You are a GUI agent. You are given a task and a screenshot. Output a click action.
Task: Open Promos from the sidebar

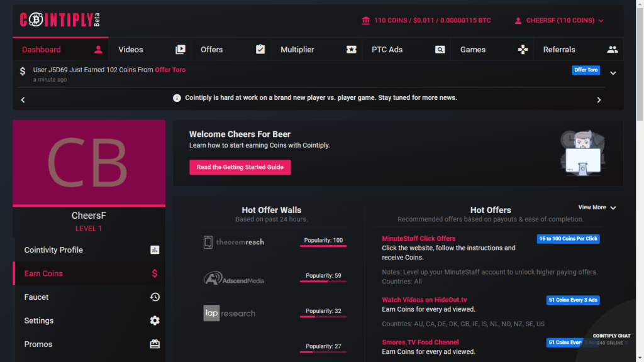(89, 344)
